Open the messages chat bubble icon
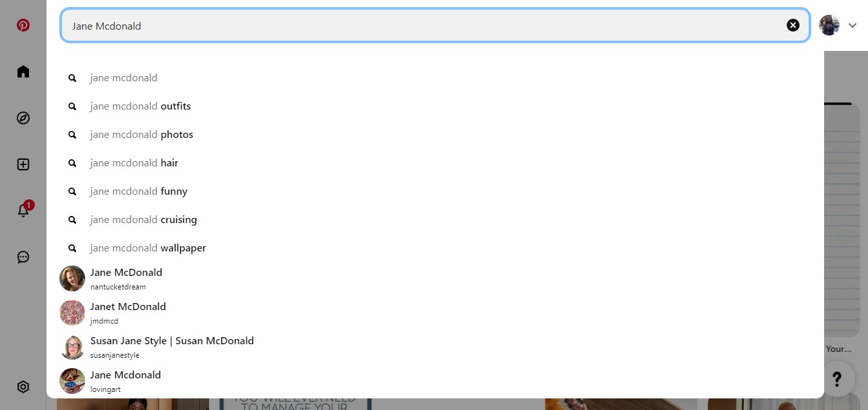 tap(23, 257)
